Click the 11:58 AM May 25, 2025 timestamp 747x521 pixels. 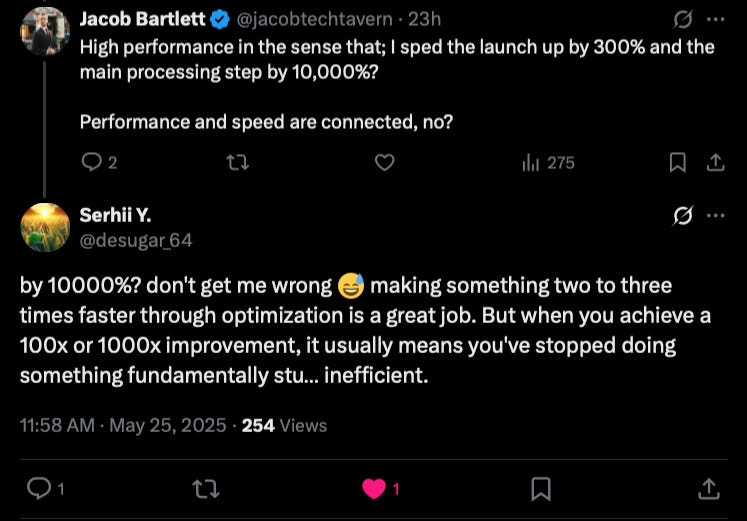click(123, 425)
